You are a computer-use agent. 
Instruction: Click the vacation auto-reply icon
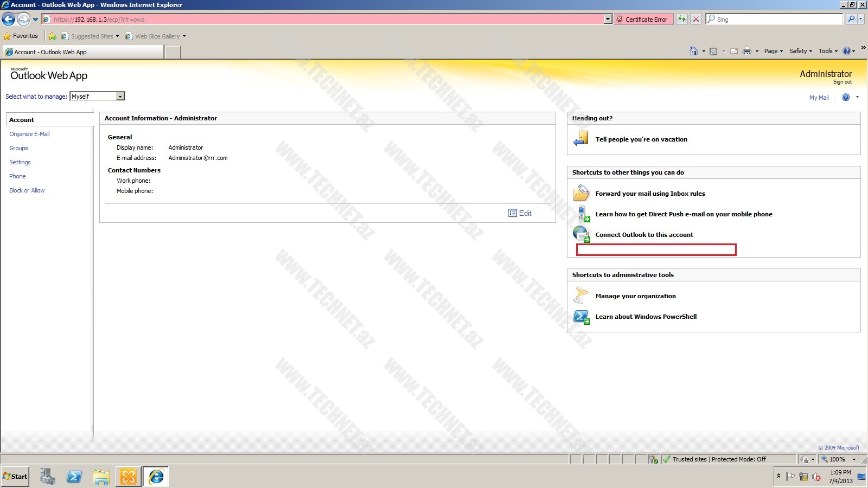click(x=581, y=139)
